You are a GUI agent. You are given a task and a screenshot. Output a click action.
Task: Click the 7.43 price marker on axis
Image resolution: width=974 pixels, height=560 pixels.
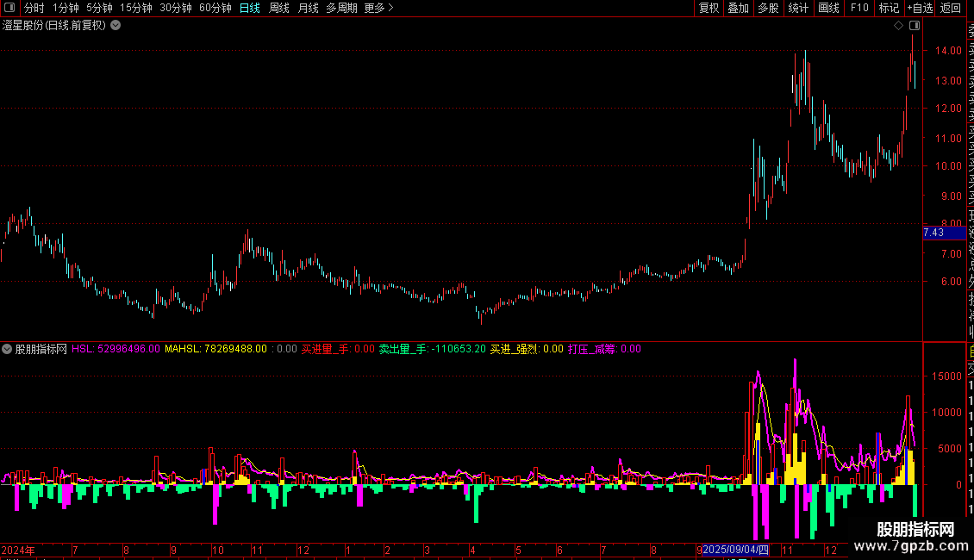(x=944, y=233)
